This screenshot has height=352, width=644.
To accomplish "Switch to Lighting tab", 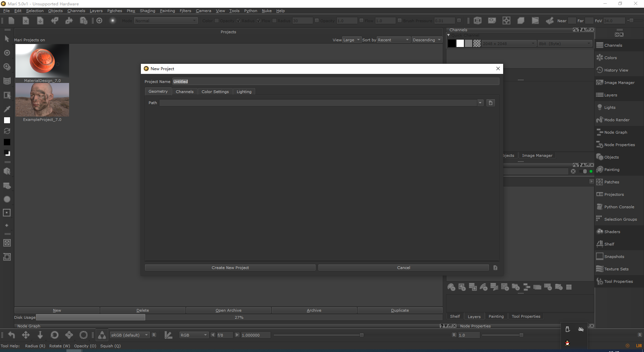I will pyautogui.click(x=244, y=92).
